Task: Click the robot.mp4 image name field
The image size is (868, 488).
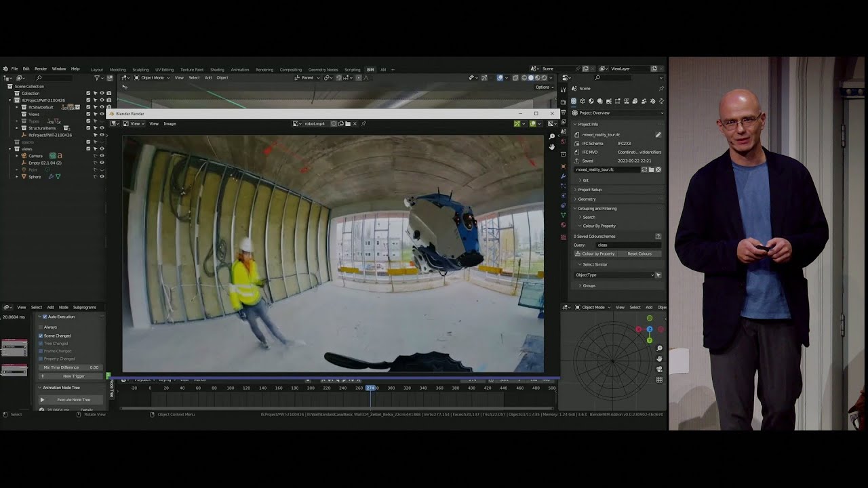Action: point(315,124)
